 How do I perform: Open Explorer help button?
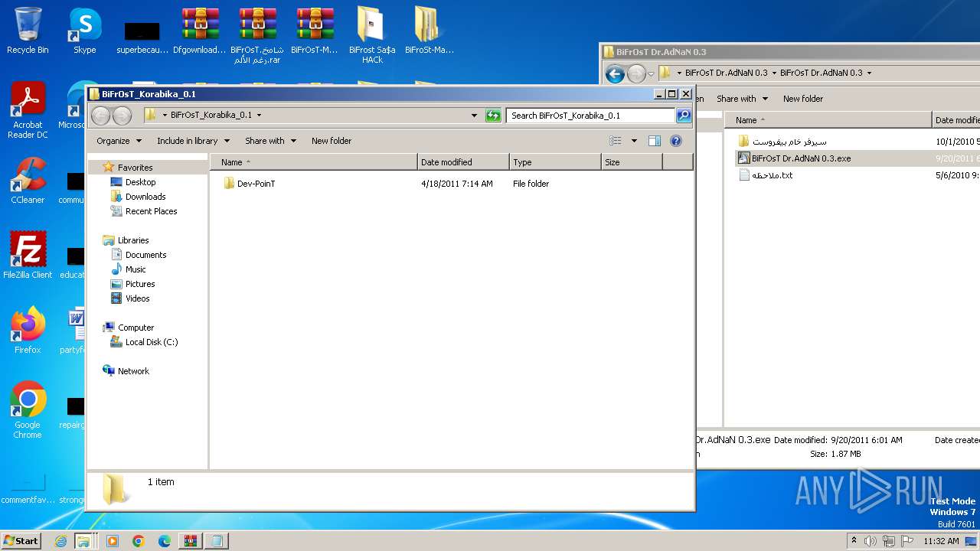(x=676, y=141)
